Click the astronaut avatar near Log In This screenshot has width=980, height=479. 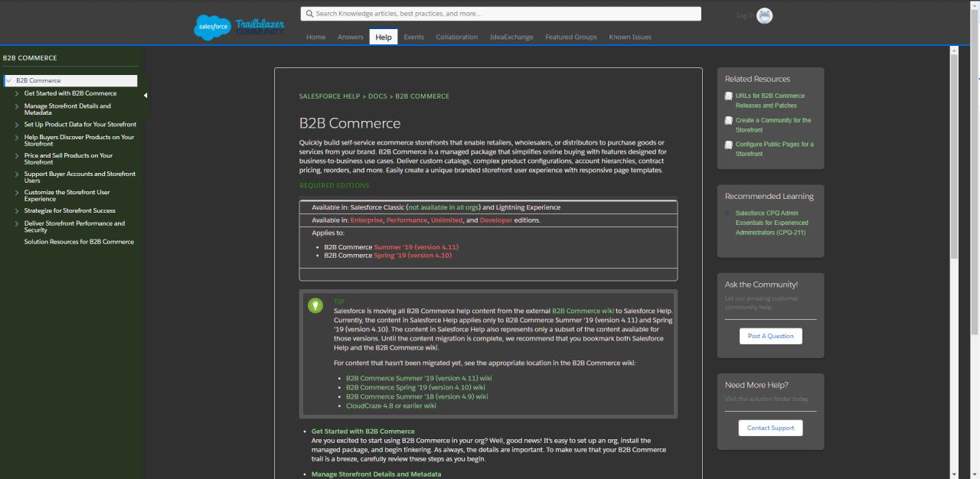[763, 15]
